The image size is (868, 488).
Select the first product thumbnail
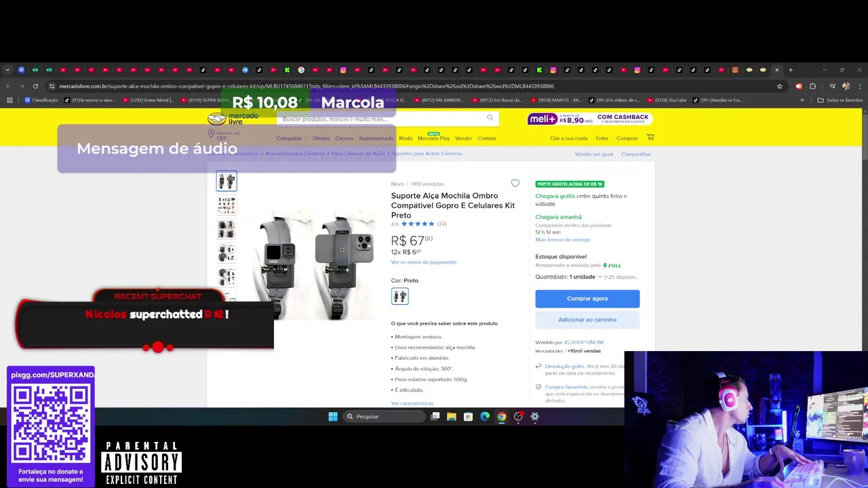[226, 181]
